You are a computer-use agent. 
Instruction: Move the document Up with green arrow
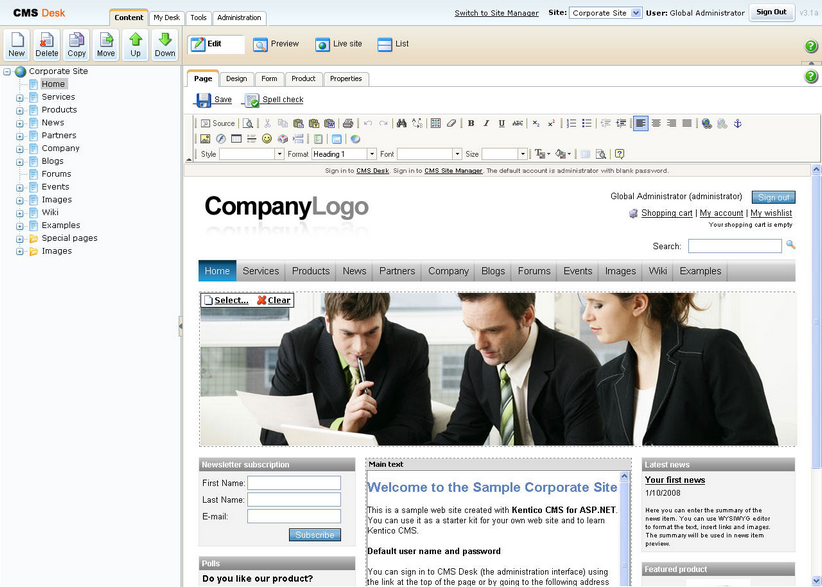click(x=135, y=45)
